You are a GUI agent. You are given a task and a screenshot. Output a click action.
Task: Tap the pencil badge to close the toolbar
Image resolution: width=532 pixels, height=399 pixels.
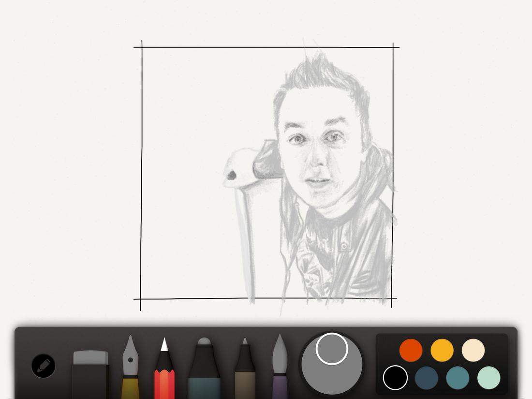43,366
